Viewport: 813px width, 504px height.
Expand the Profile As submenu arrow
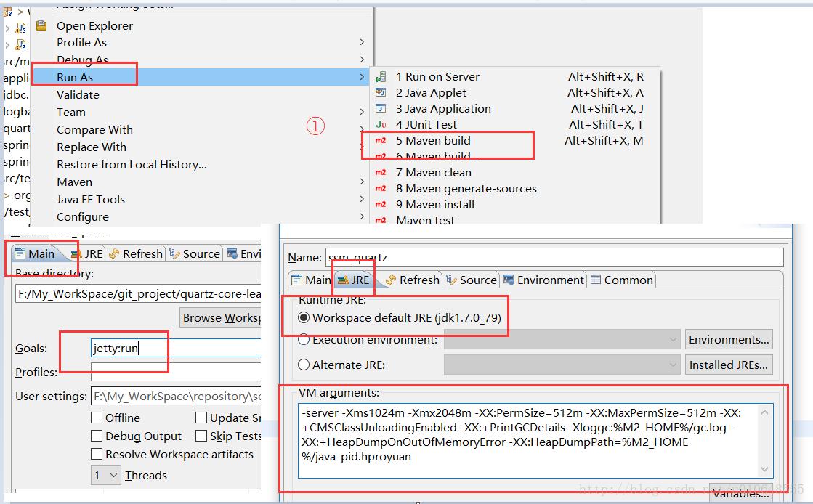[x=362, y=42]
